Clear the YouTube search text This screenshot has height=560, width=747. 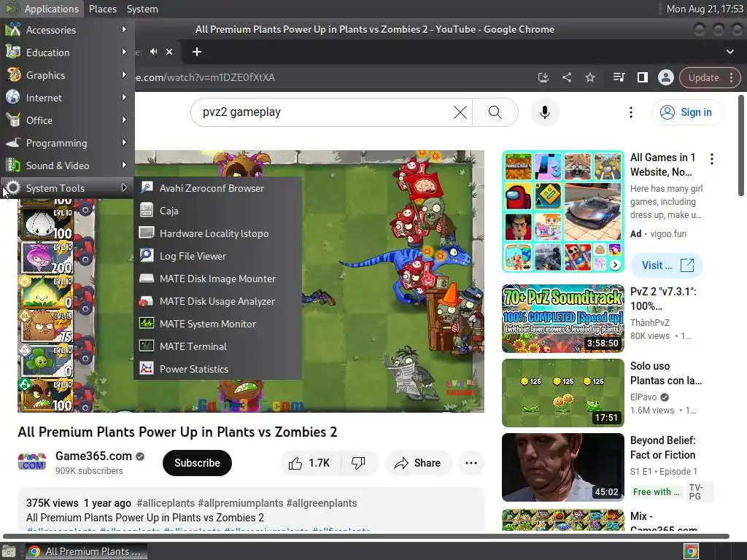(460, 112)
